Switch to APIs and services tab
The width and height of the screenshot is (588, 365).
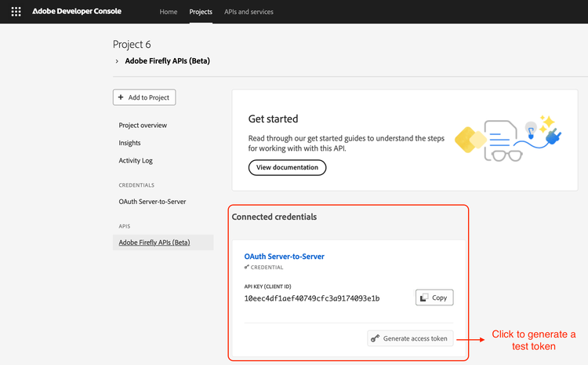coord(249,12)
